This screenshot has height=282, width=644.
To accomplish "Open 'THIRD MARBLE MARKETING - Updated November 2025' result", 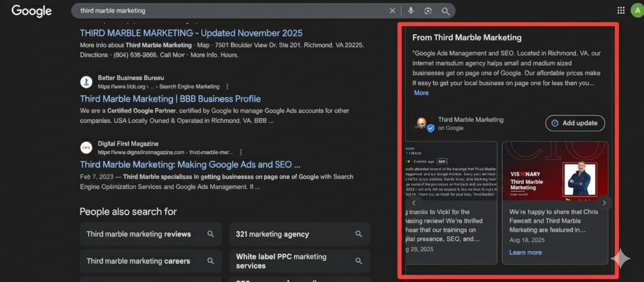I will coord(191,33).
